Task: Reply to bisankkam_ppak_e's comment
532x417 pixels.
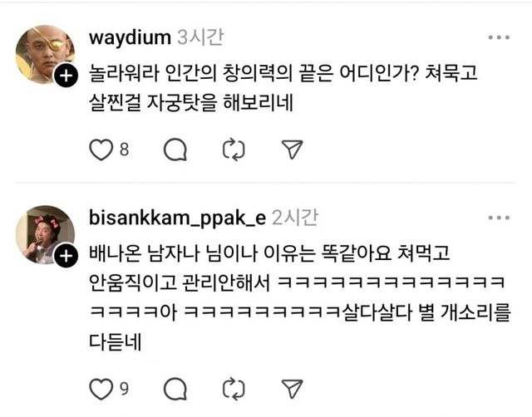Action: tap(175, 389)
